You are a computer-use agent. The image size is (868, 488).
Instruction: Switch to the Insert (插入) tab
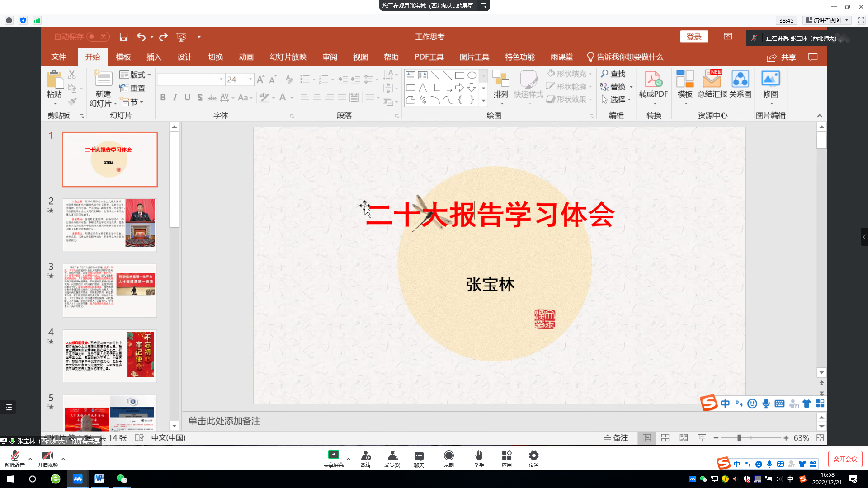[x=154, y=57]
